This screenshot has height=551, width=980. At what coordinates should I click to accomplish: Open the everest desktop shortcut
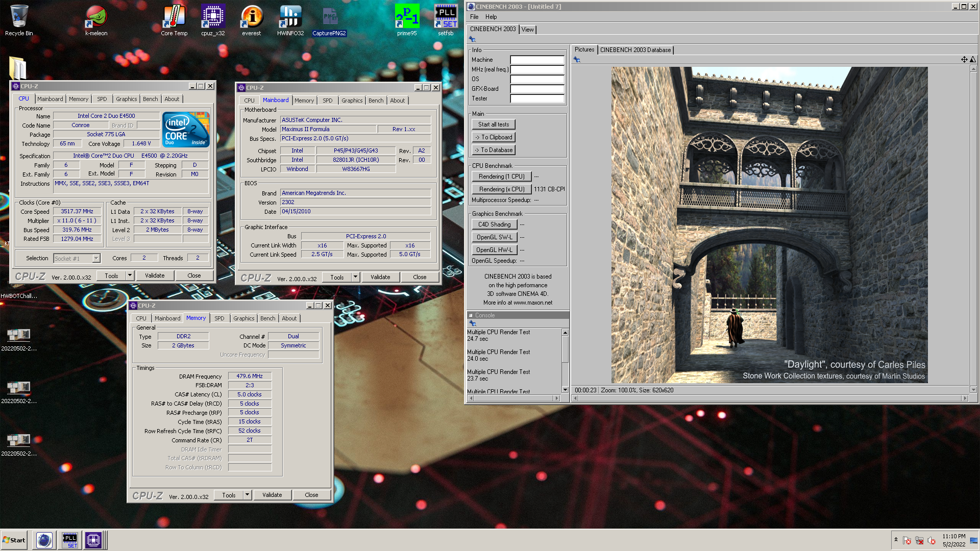pyautogui.click(x=252, y=20)
